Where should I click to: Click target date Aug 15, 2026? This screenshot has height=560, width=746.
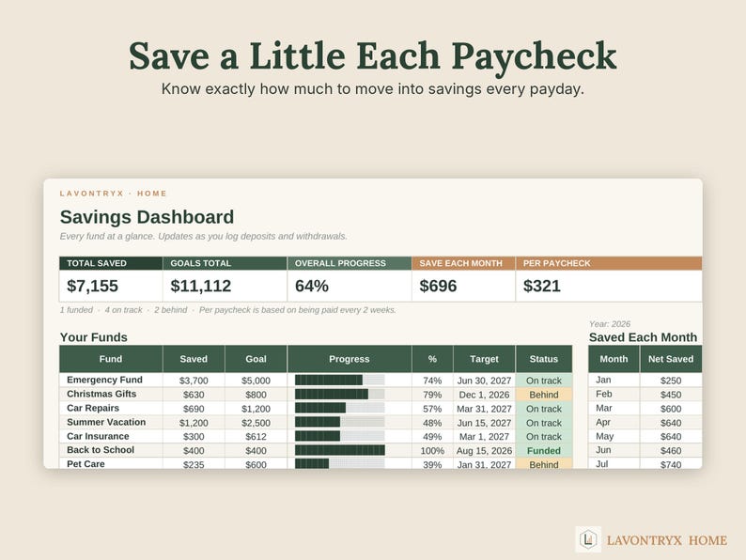click(484, 451)
